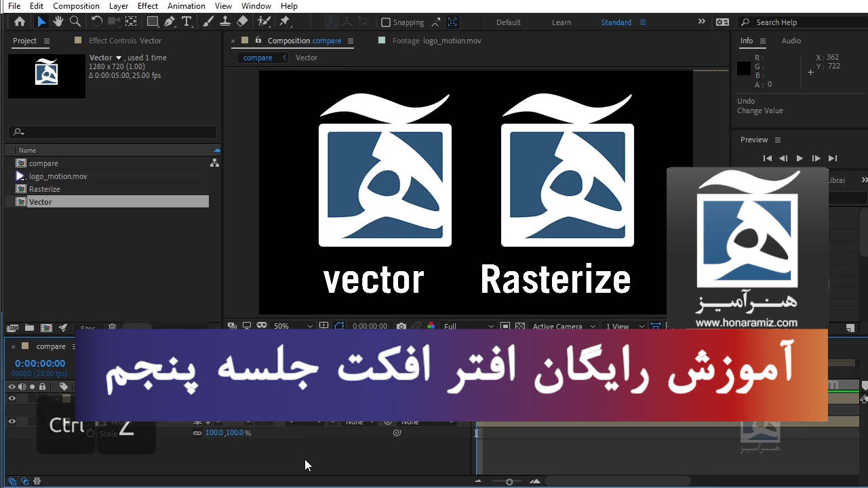Click the trash delete icon in Project panel
Screen dimensions: 868x488
coord(113,327)
